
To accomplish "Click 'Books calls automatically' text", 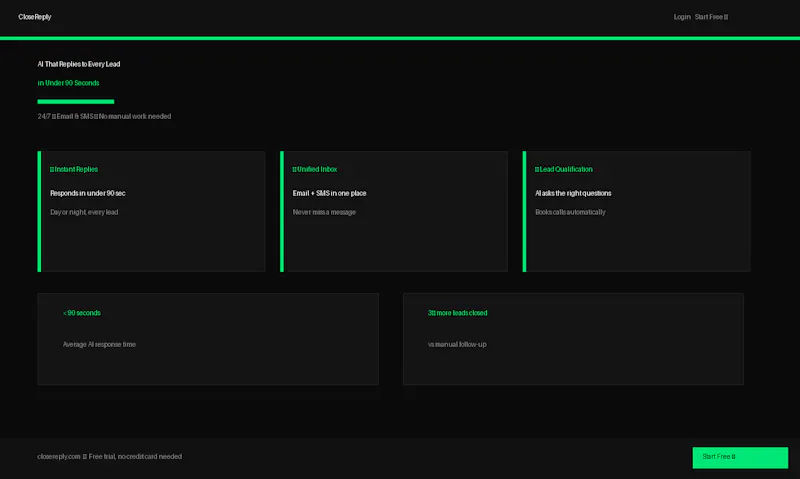I will coord(570,212).
